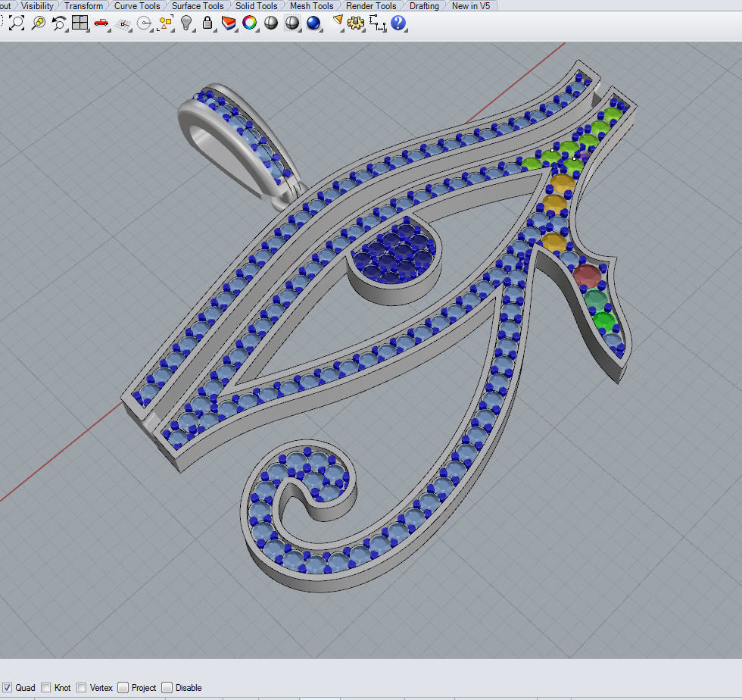Image resolution: width=742 pixels, height=700 pixels.
Task: Click the blue question mark Help icon
Action: point(398,22)
